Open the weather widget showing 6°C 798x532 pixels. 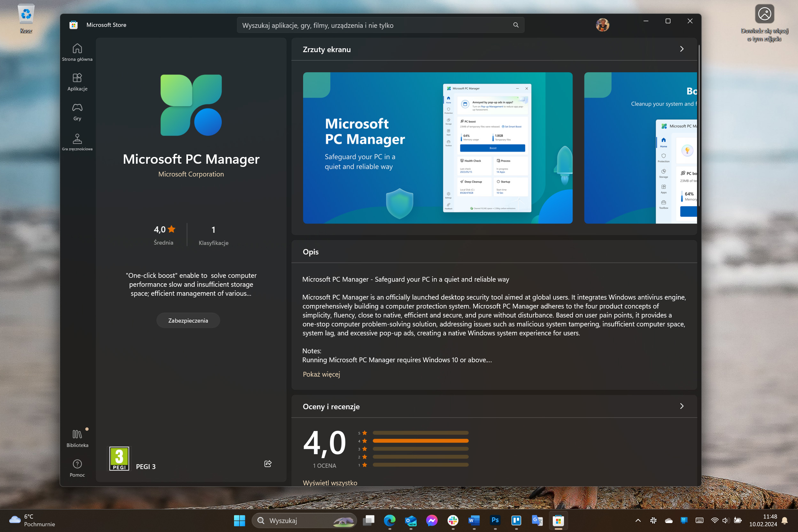pyautogui.click(x=32, y=520)
